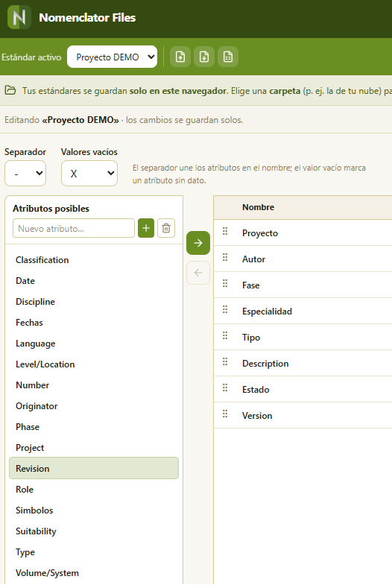Image resolution: width=392 pixels, height=585 pixels.
Task: Click the drag handle of Tipo row
Action: [225, 335]
